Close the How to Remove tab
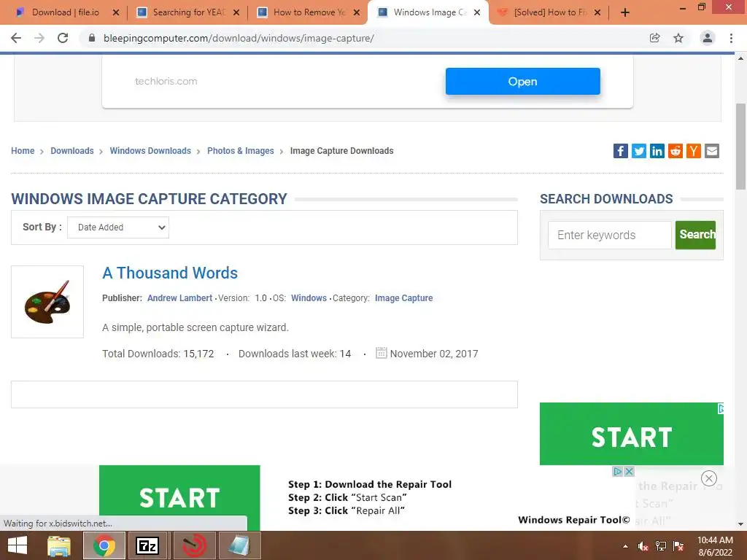Image resolution: width=747 pixels, height=560 pixels. (357, 13)
